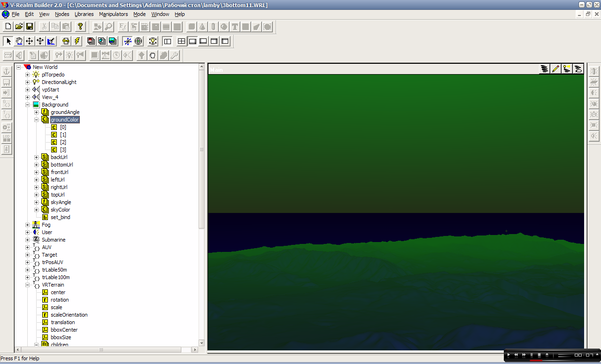Open the Libraries menu
Screen dimensions: 601x364
tap(84, 14)
